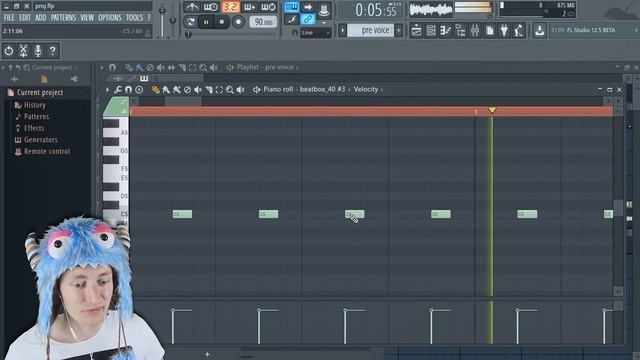Select the Delete tool in Piano roll toolbar

pyautogui.click(x=187, y=90)
